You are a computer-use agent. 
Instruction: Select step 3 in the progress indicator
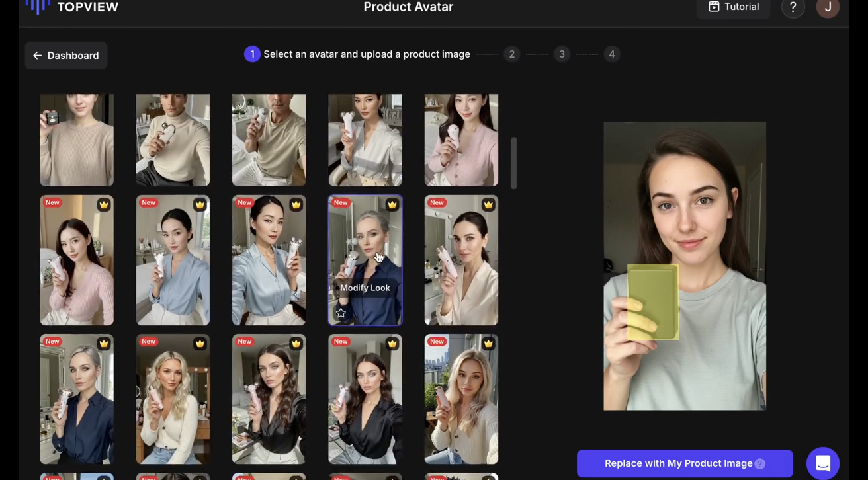[x=562, y=54]
